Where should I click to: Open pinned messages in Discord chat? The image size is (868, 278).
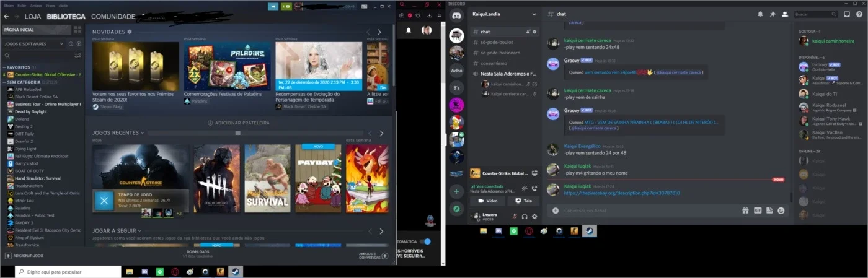pyautogui.click(x=773, y=14)
